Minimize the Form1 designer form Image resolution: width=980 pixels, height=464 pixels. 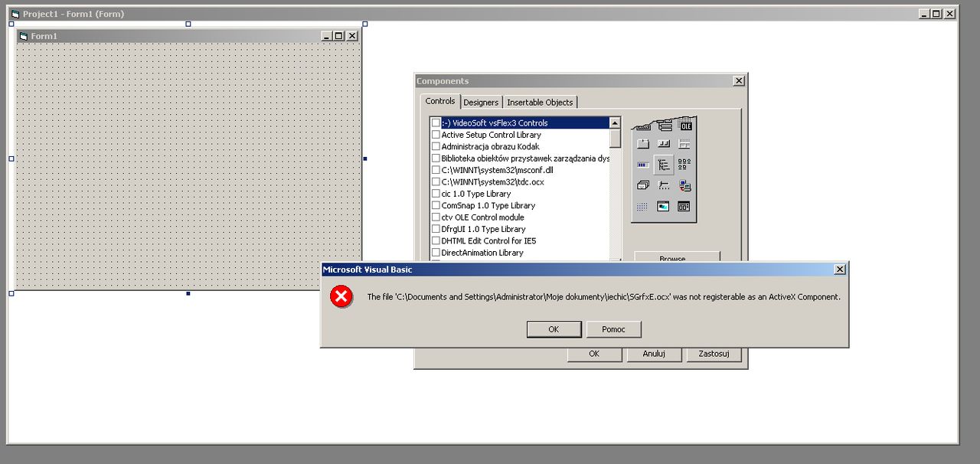[x=327, y=36]
